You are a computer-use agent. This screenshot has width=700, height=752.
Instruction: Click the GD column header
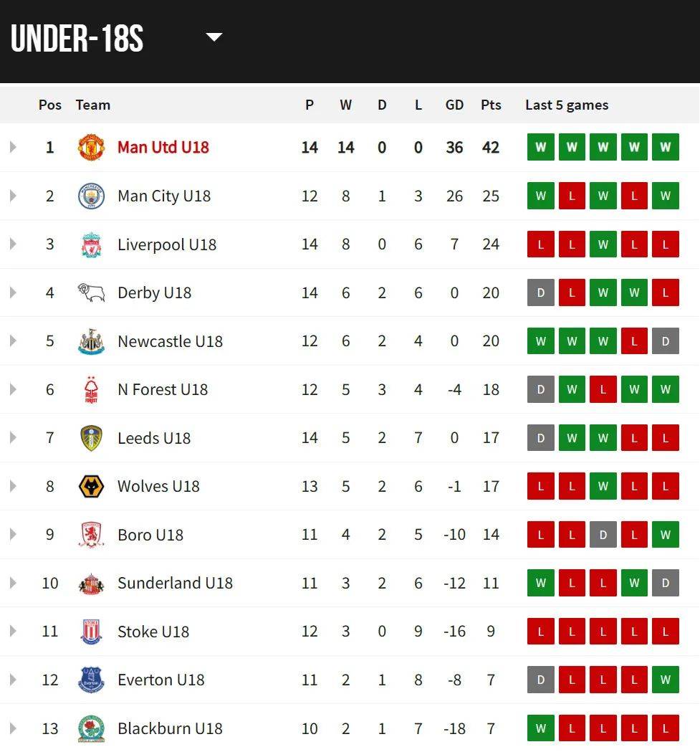[x=454, y=105]
